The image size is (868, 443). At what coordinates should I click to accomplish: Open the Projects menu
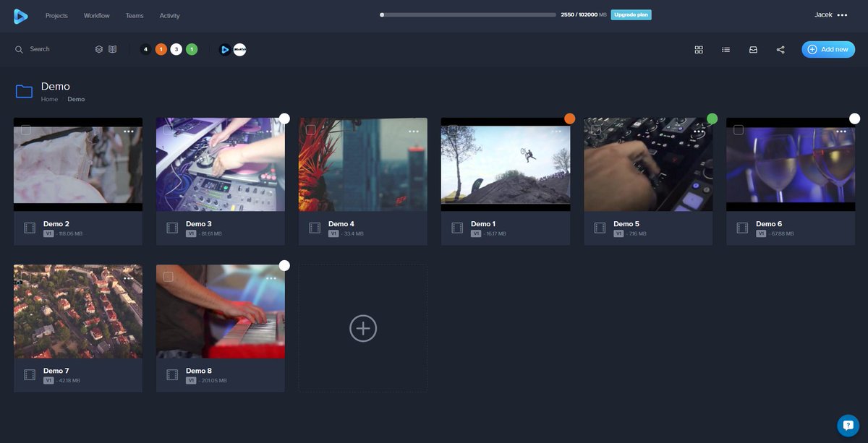pos(56,16)
